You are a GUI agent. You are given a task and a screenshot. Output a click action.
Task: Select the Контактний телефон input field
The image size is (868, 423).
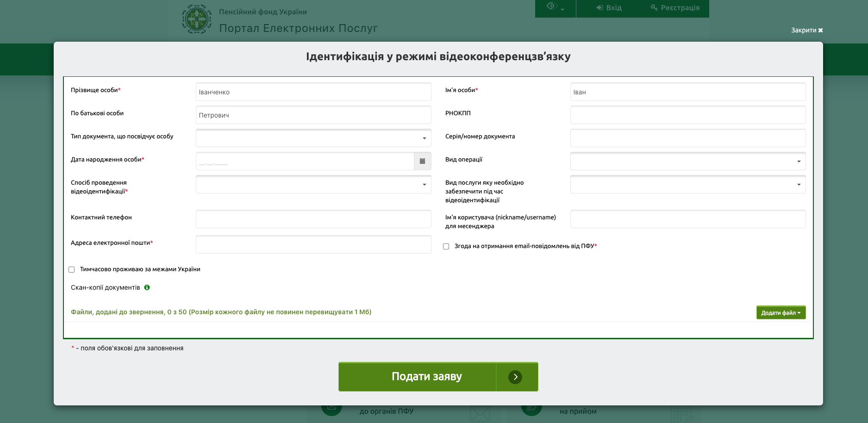coord(313,219)
